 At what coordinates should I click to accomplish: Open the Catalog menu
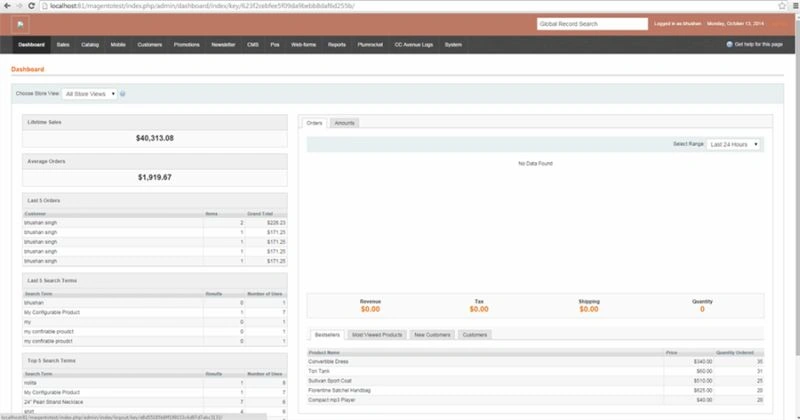tap(90, 45)
